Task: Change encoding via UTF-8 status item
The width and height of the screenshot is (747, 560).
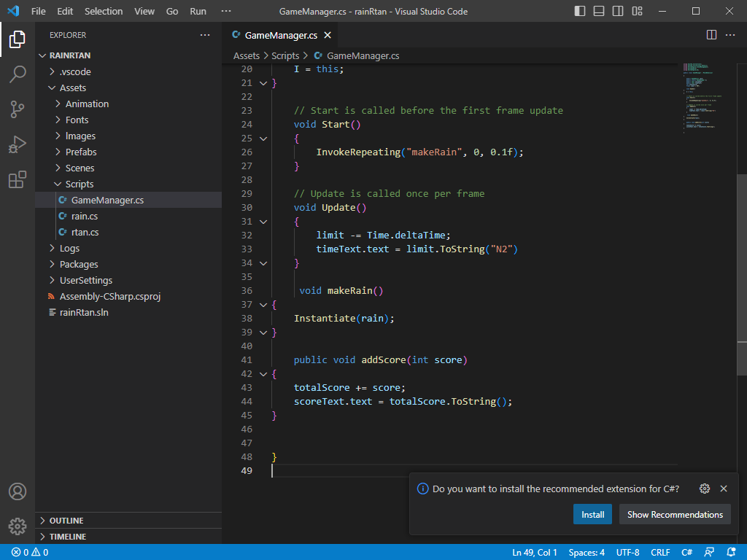Action: pos(627,553)
